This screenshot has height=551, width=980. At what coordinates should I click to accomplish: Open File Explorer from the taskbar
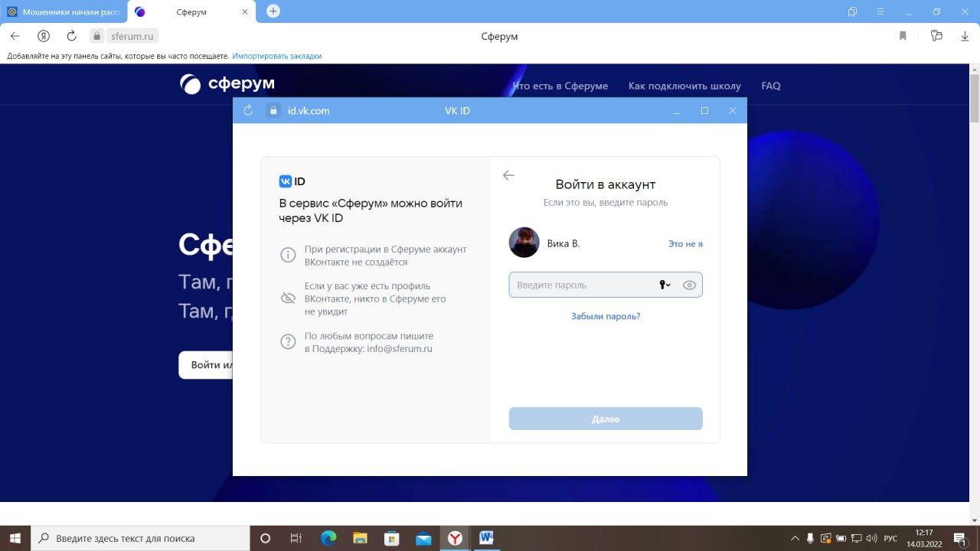(x=360, y=538)
